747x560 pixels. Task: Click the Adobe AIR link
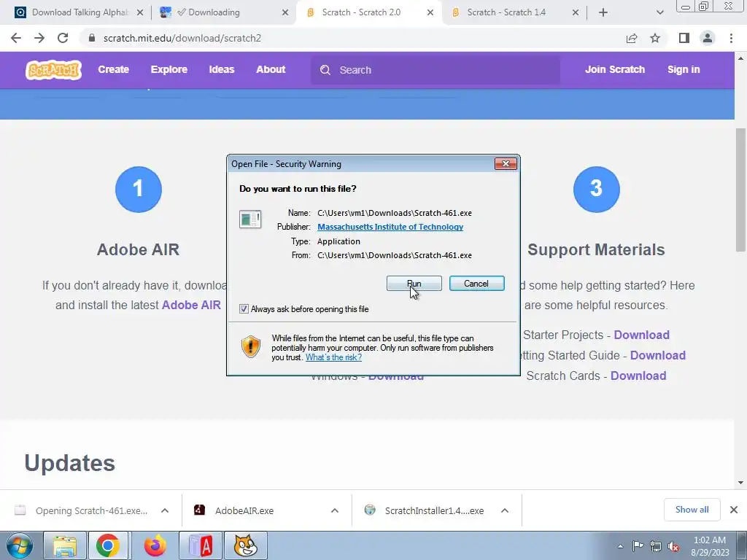tap(192, 305)
